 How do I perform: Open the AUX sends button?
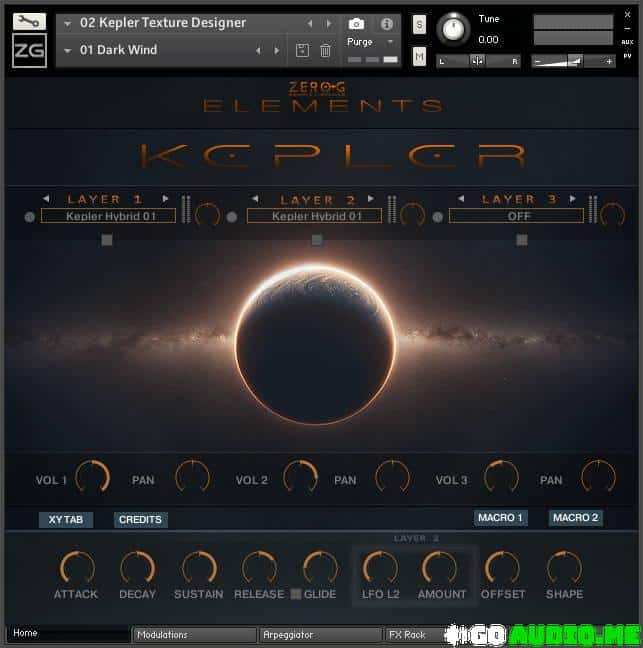627,42
